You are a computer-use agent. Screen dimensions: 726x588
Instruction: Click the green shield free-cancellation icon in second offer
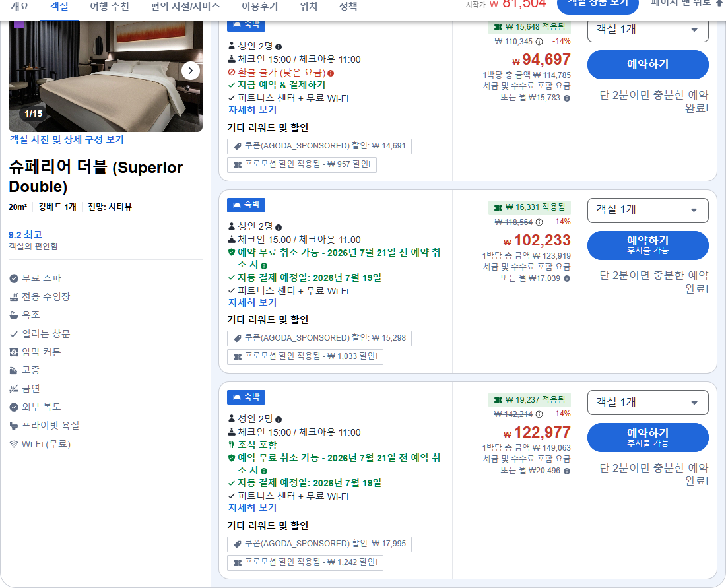click(232, 252)
